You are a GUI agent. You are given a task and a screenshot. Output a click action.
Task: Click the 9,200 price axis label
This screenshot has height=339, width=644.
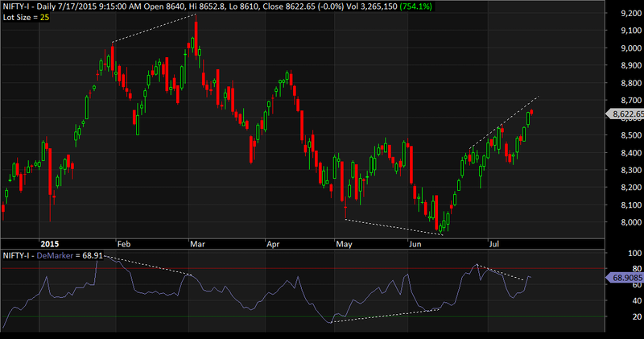(x=631, y=13)
